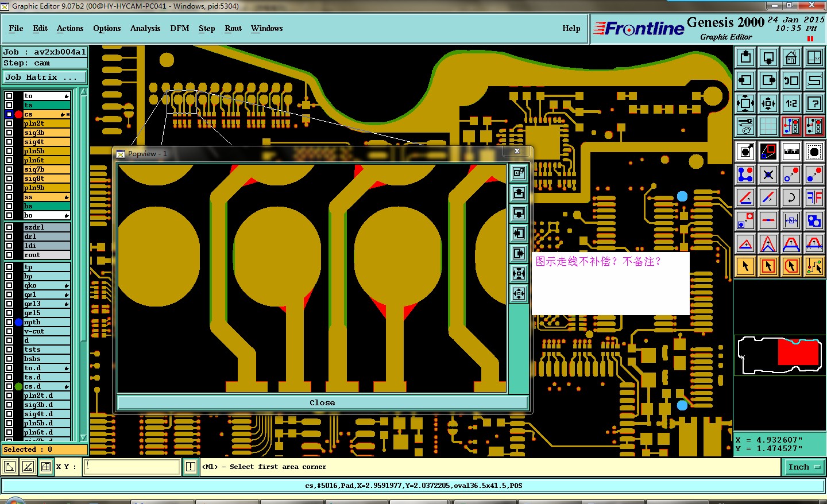The width and height of the screenshot is (827, 504).
Task: Toggle the checkbox for layer pln2t
Action: coord(9,123)
